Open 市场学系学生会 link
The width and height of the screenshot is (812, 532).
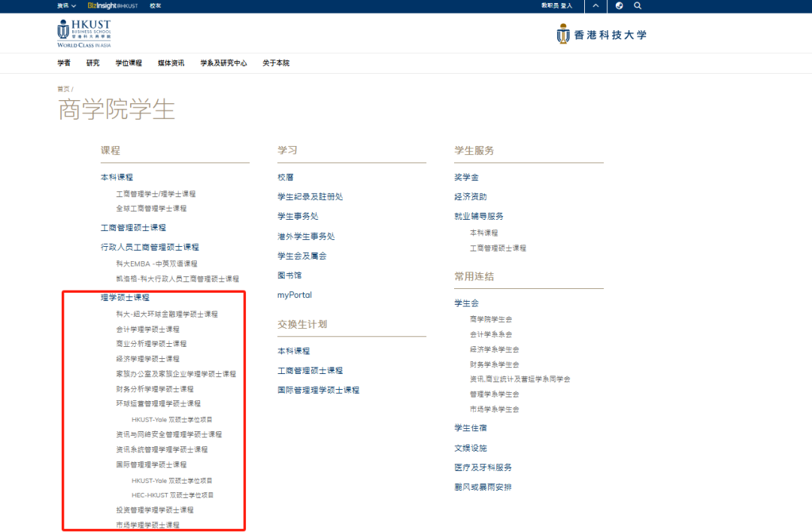(x=495, y=409)
